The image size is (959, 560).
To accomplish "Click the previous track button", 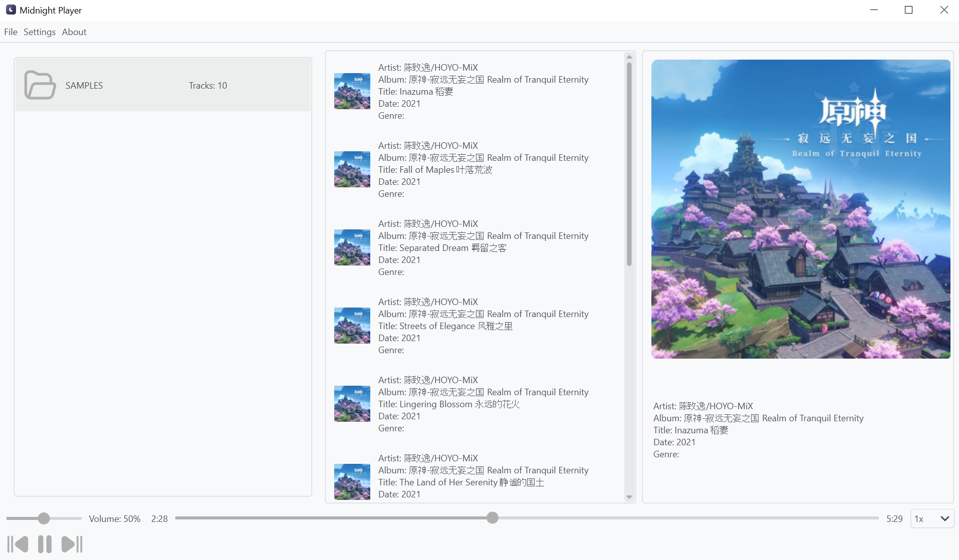I will coord(18,544).
